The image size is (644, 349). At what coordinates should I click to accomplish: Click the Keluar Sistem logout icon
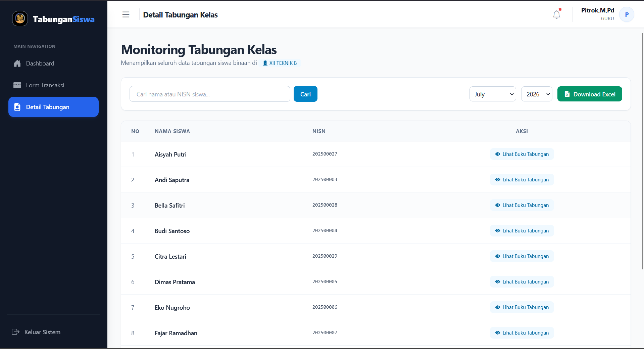(15, 332)
